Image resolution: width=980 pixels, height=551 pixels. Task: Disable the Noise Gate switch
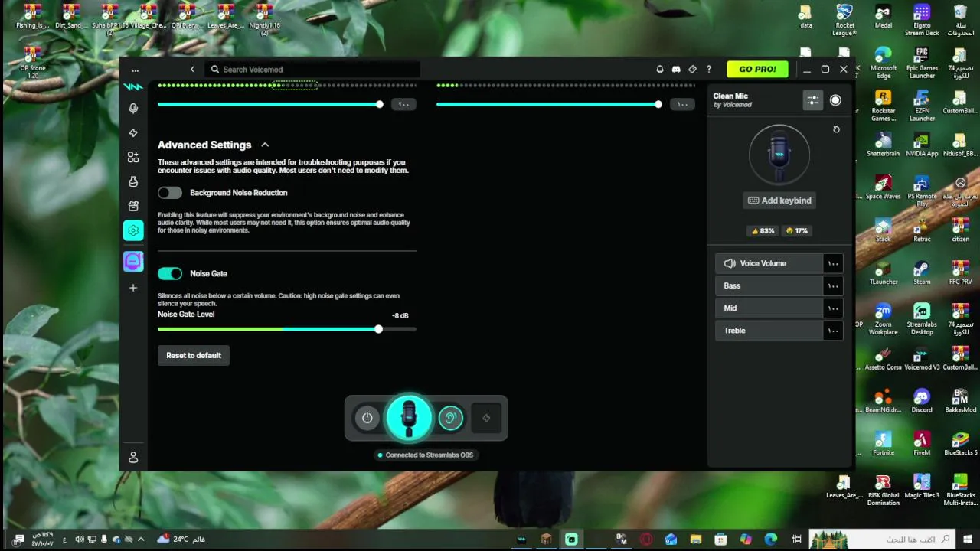coord(170,273)
